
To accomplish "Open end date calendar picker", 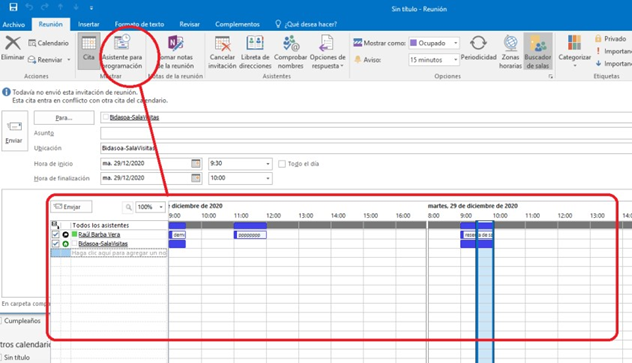I will (x=195, y=178).
